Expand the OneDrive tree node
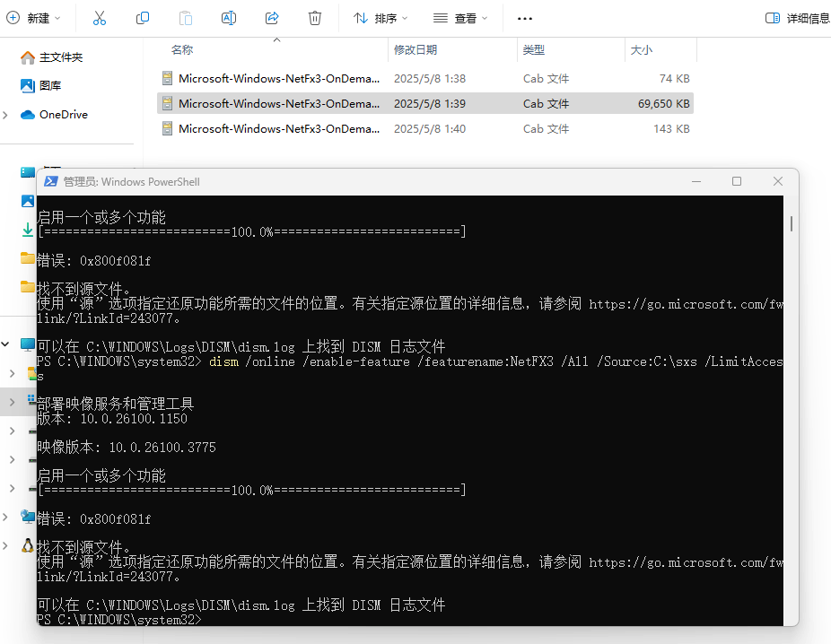 [5, 115]
